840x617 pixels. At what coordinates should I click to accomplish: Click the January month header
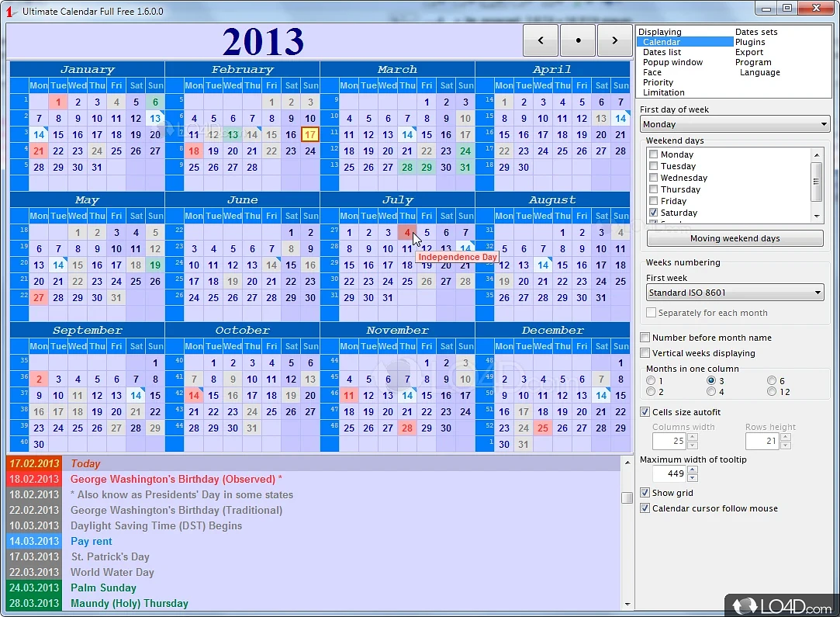pos(88,70)
